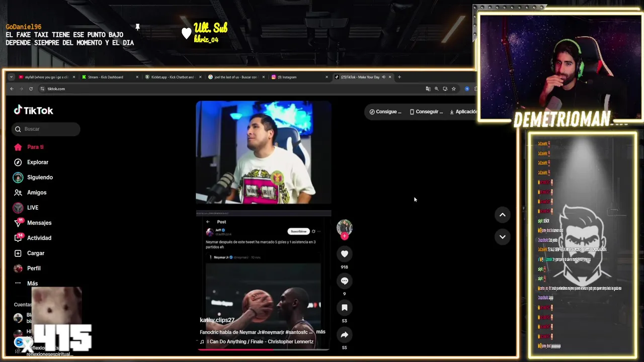This screenshot has width=644, height=362.
Task: Bookmark page with star icon
Action: tap(453, 88)
